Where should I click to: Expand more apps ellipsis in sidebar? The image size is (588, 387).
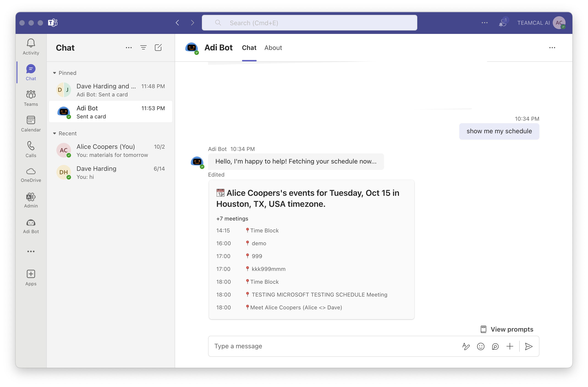pyautogui.click(x=31, y=251)
